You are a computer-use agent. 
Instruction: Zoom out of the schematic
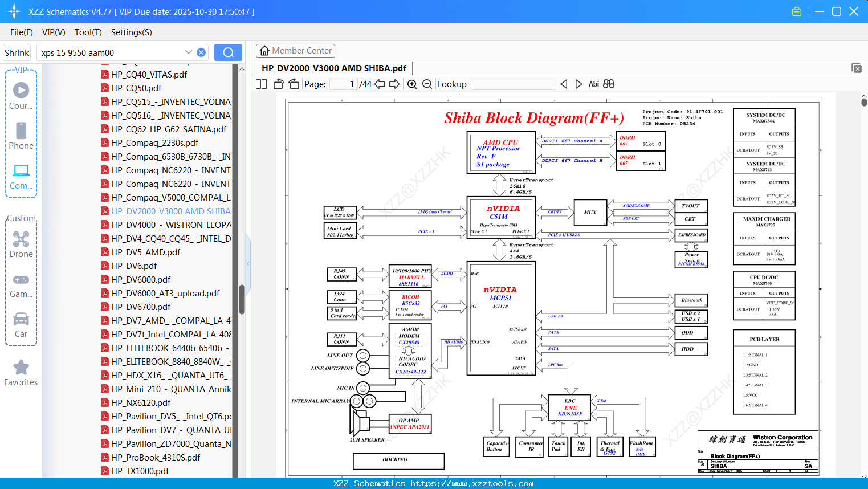[x=427, y=84]
